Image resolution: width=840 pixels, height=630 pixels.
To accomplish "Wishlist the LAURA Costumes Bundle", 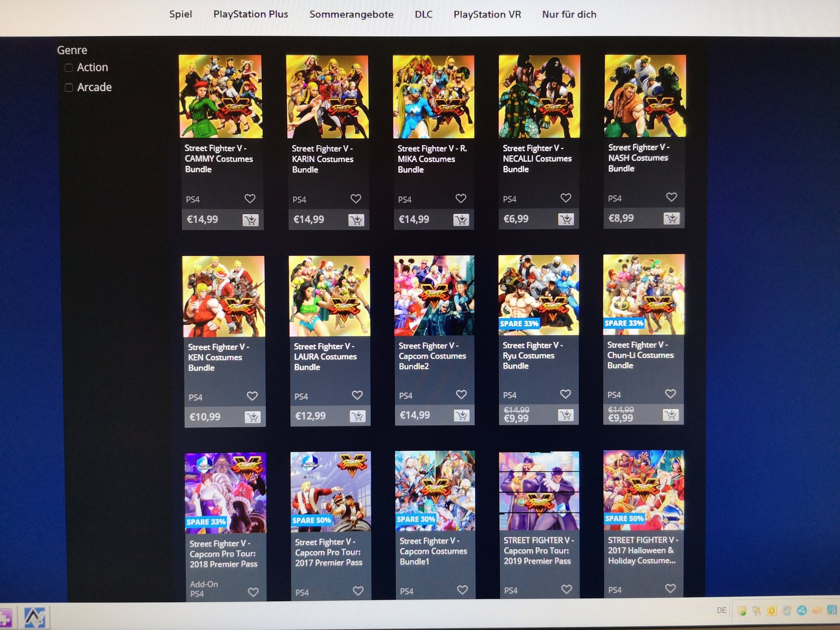I will (x=357, y=395).
